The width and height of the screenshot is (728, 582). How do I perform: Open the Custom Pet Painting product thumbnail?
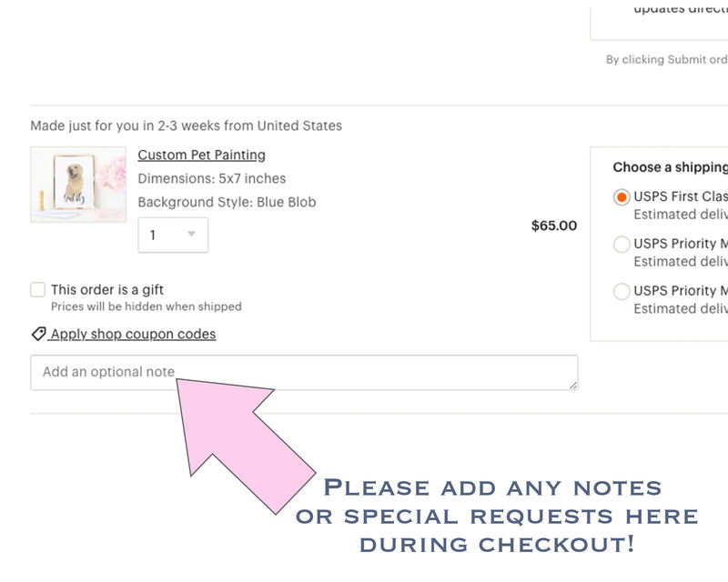(x=78, y=185)
